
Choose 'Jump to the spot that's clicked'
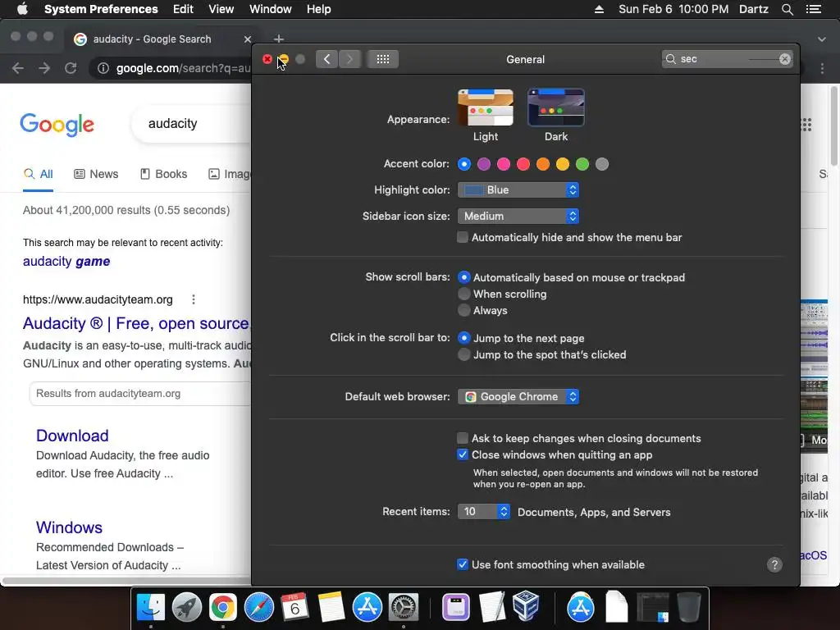point(464,354)
